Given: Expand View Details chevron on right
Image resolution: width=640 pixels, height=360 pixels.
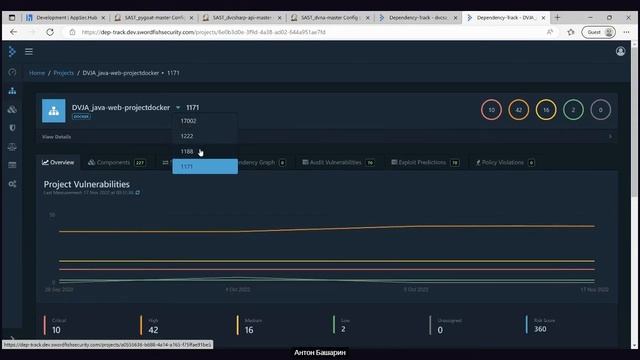Looking at the screenshot, I should point(610,136).
